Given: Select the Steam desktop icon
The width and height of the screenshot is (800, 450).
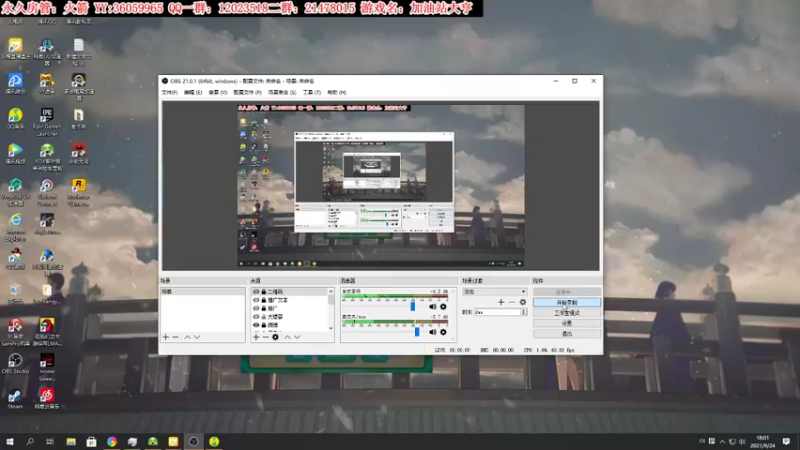Looking at the screenshot, I should coord(15,399).
